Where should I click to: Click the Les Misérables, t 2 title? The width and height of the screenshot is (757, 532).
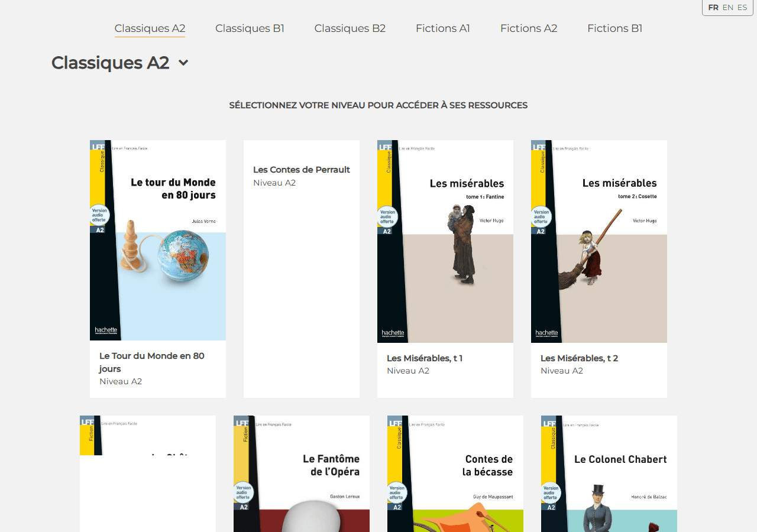coord(580,358)
